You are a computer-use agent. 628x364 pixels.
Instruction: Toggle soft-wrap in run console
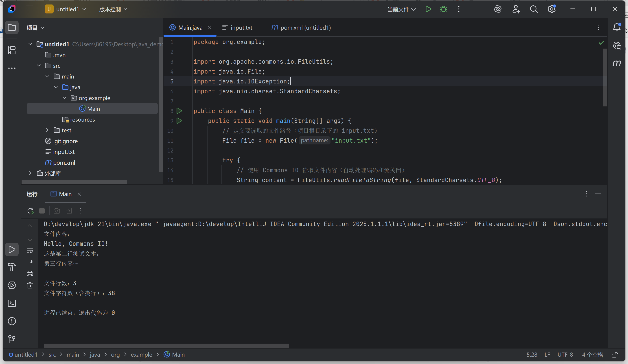tap(30, 250)
